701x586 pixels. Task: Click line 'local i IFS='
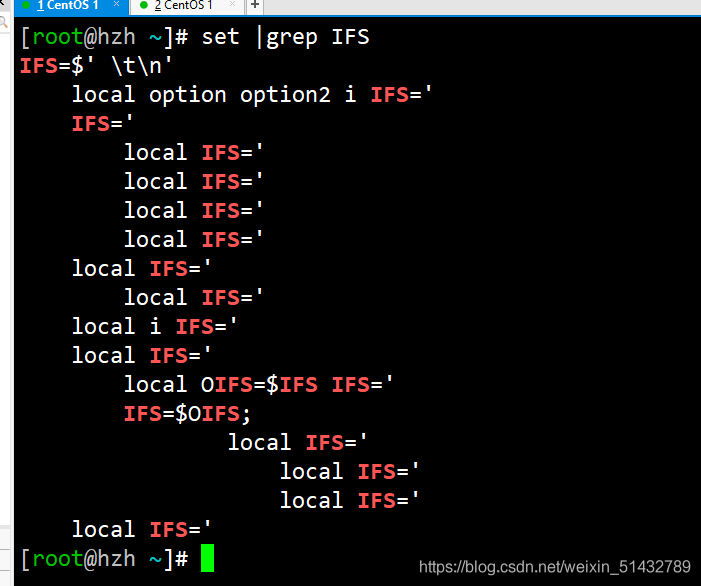coord(154,327)
